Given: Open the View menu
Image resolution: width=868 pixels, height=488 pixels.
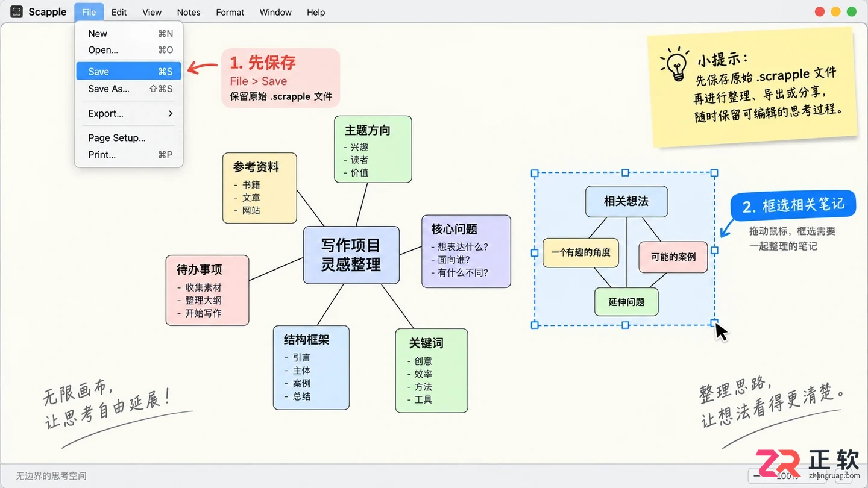Looking at the screenshot, I should pos(152,12).
